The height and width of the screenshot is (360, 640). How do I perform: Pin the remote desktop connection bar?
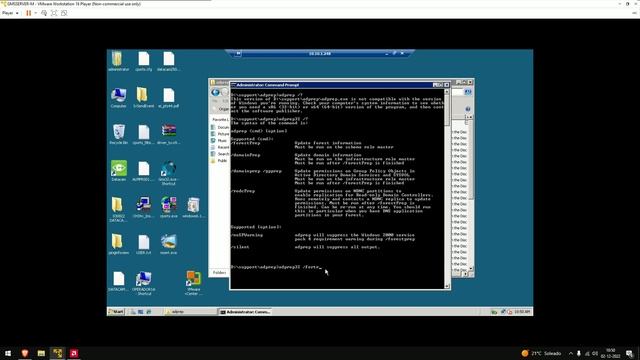[238, 53]
